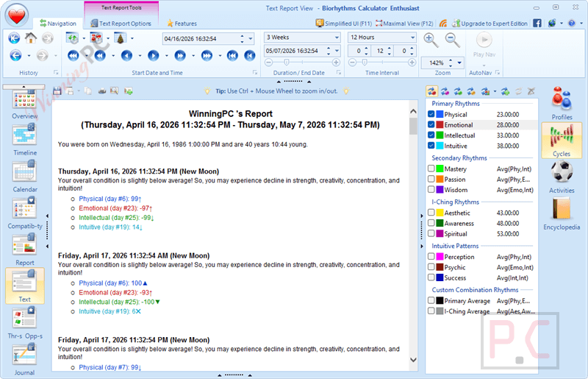The height and width of the screenshot is (379, 588).
Task: Click the red heart application button
Action: 16,15
